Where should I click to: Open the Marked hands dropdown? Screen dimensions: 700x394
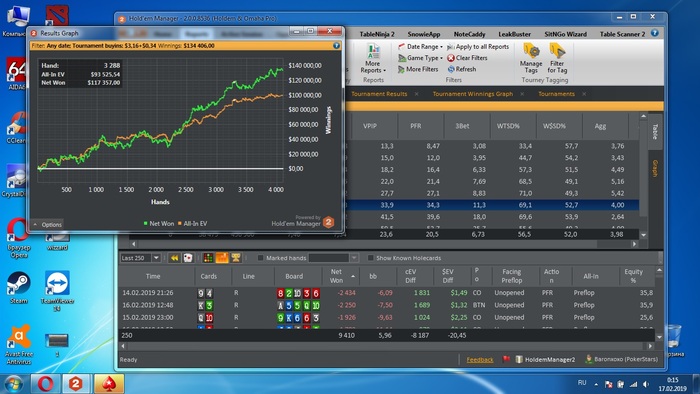pyautogui.click(x=354, y=258)
